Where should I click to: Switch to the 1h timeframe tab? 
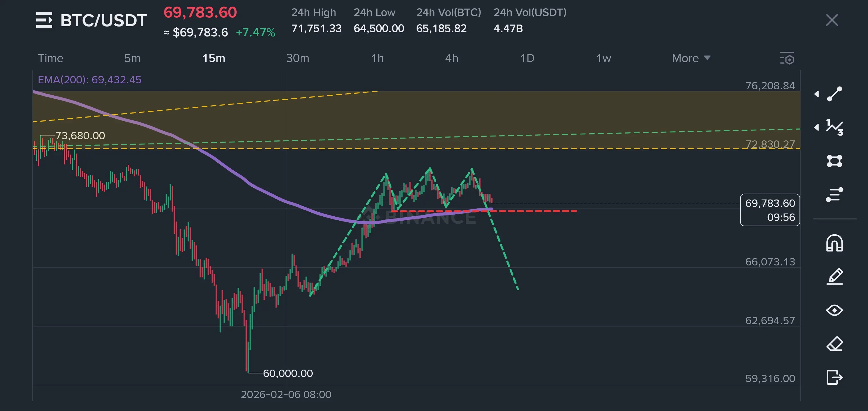point(377,58)
